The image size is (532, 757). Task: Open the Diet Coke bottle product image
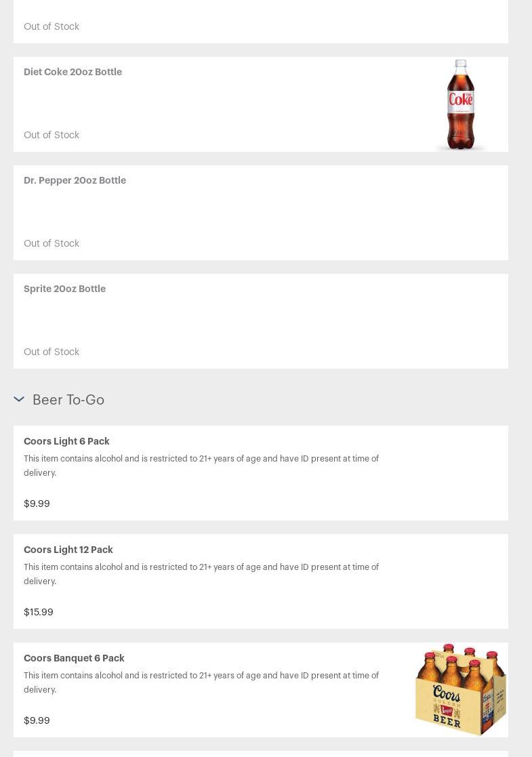coord(460,104)
